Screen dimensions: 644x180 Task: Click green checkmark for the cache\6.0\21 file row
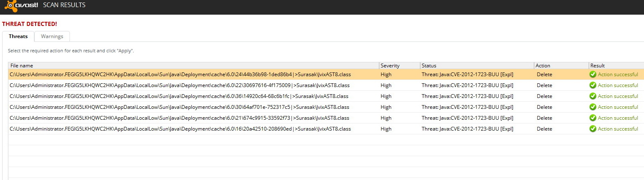[592, 118]
